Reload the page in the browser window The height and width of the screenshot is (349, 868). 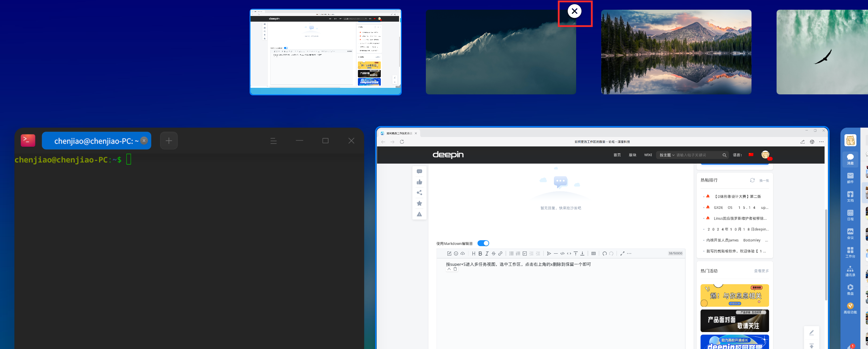402,142
